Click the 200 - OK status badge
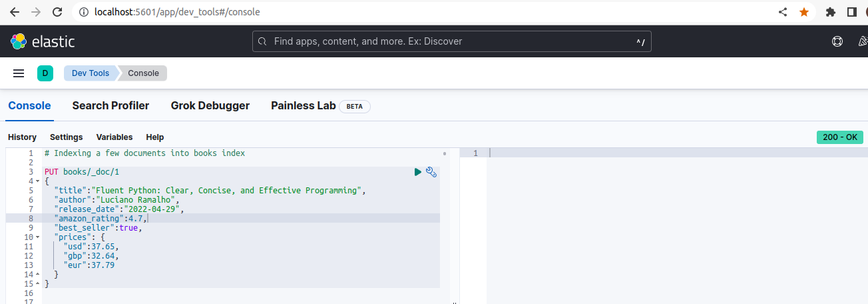 click(x=840, y=137)
